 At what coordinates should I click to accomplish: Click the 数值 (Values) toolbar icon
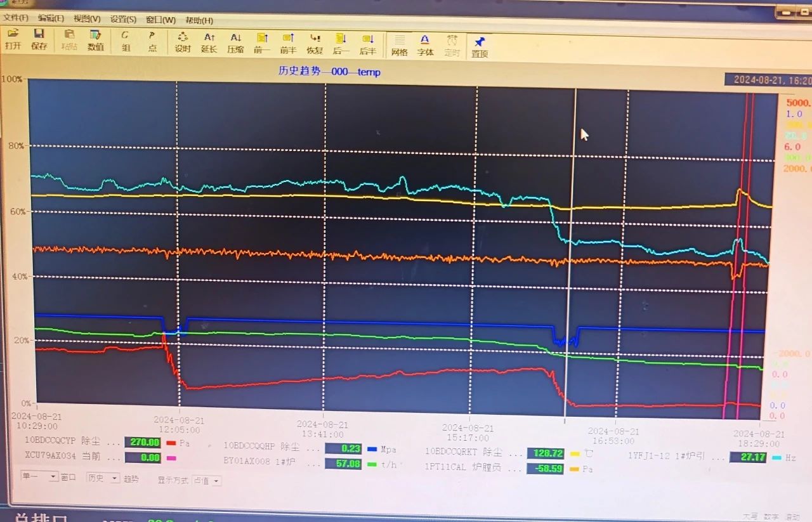pos(95,40)
